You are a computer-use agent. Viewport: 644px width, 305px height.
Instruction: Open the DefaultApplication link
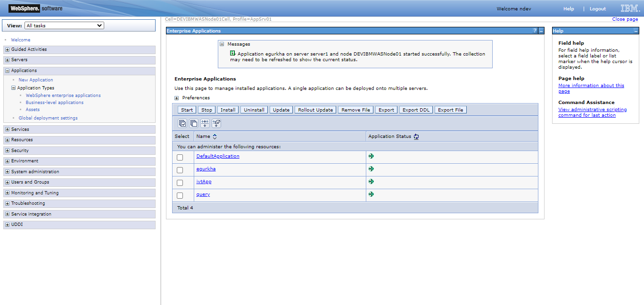pyautogui.click(x=218, y=156)
